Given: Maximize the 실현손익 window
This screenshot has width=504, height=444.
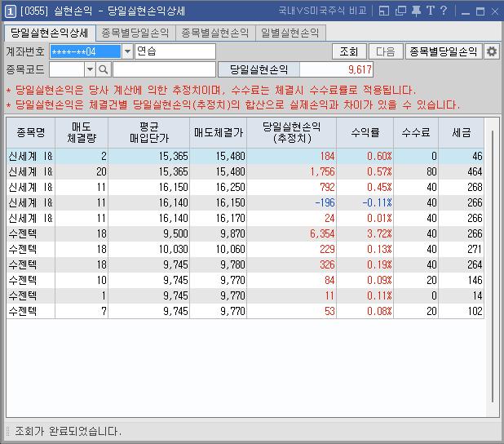Looking at the screenshot, I should (x=480, y=11).
